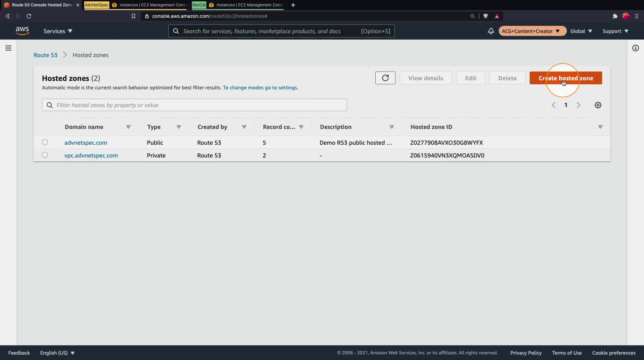Image resolution: width=644 pixels, height=360 pixels.
Task: Click change modes go to settings link
Action: pos(260,87)
